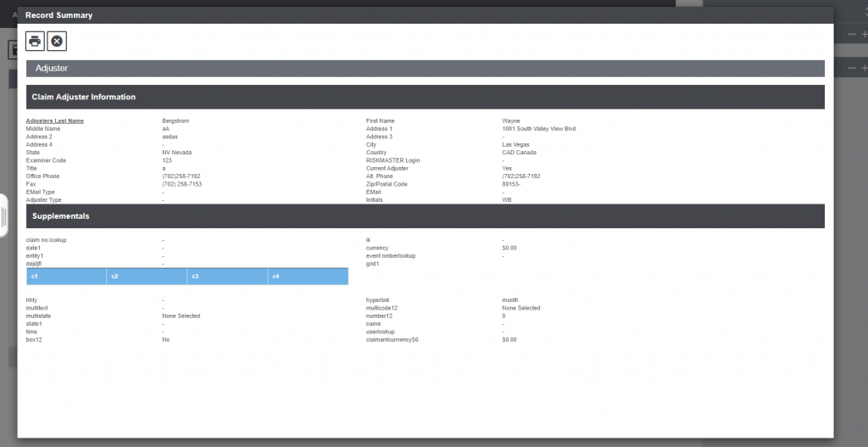The width and height of the screenshot is (868, 447).
Task: Click the c3 grid column header
Action: [x=227, y=277]
